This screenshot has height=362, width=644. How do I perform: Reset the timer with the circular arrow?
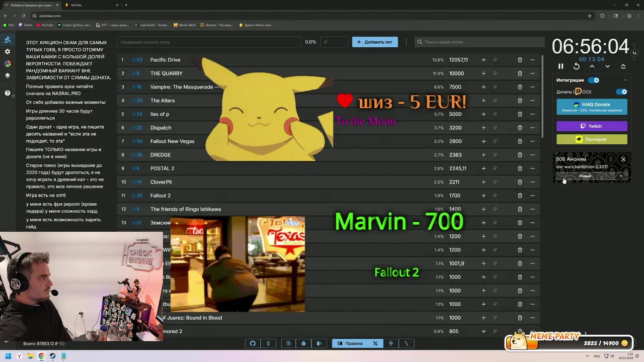[x=577, y=66]
